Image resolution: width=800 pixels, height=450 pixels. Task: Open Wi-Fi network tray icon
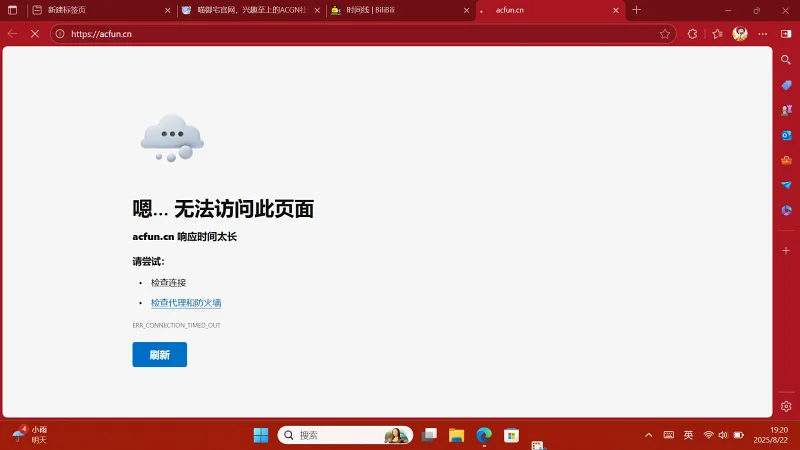(708, 435)
